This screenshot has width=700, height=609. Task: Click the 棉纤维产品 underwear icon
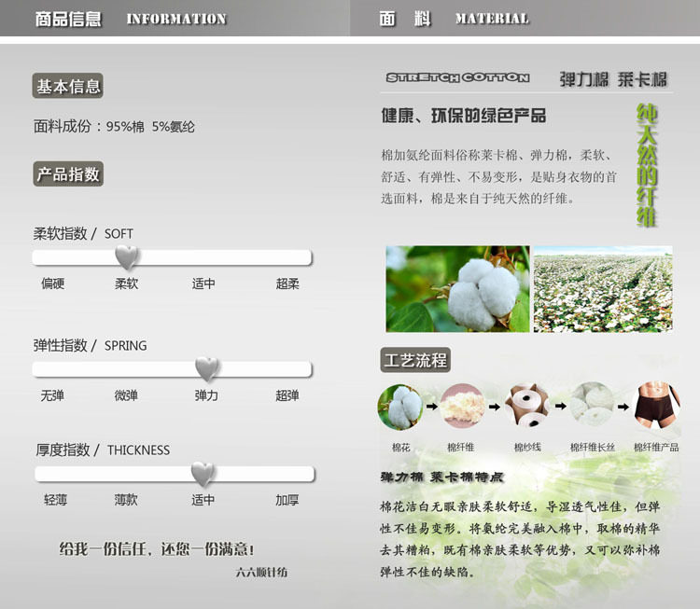(x=657, y=405)
